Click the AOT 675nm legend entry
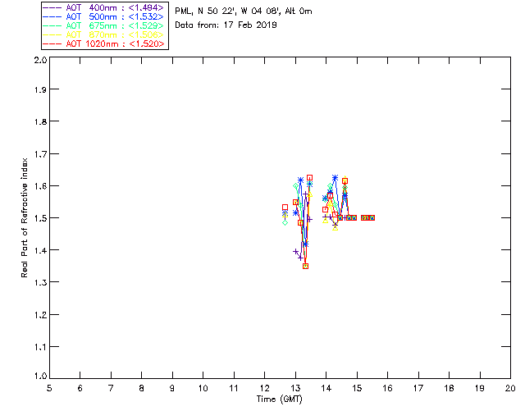The image size is (525, 420). [x=104, y=25]
